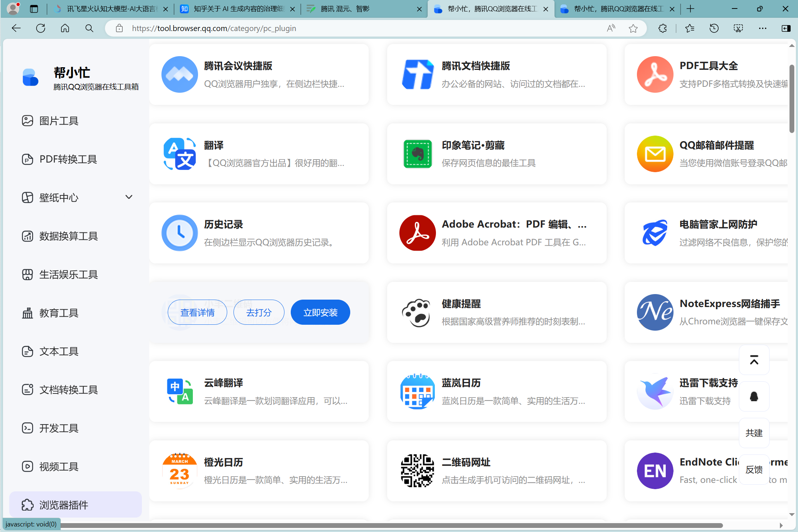This screenshot has width=798, height=532.
Task: Click the horizontal scrollbar at bottom
Action: click(x=392, y=525)
